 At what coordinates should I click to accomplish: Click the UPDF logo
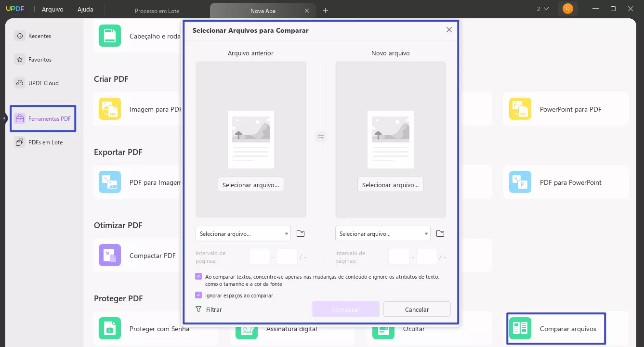(15, 9)
